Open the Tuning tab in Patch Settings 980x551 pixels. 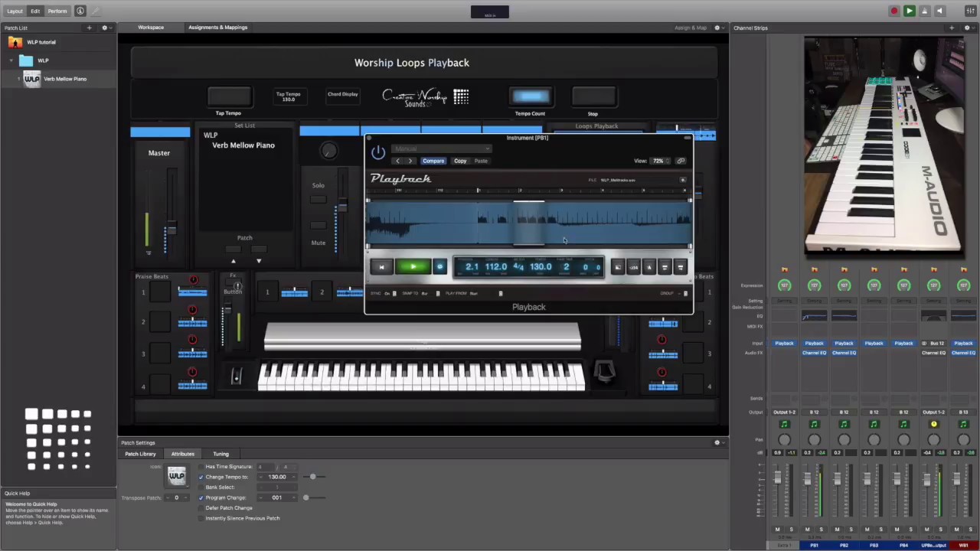coord(220,454)
